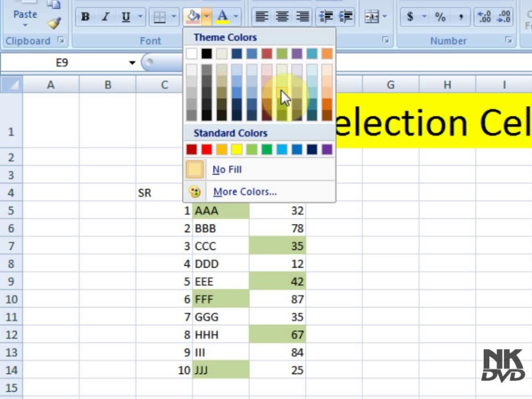
Task: Select the cell with value 67
Action: (x=278, y=335)
